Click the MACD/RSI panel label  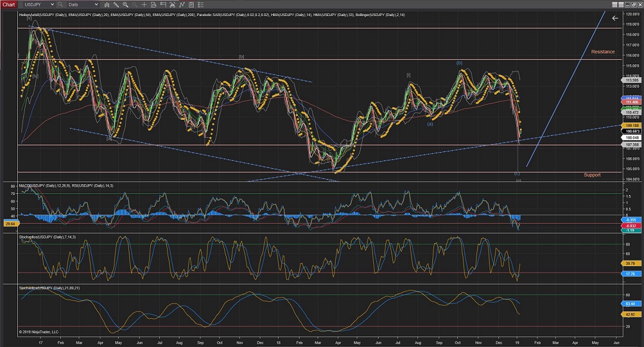(66, 185)
